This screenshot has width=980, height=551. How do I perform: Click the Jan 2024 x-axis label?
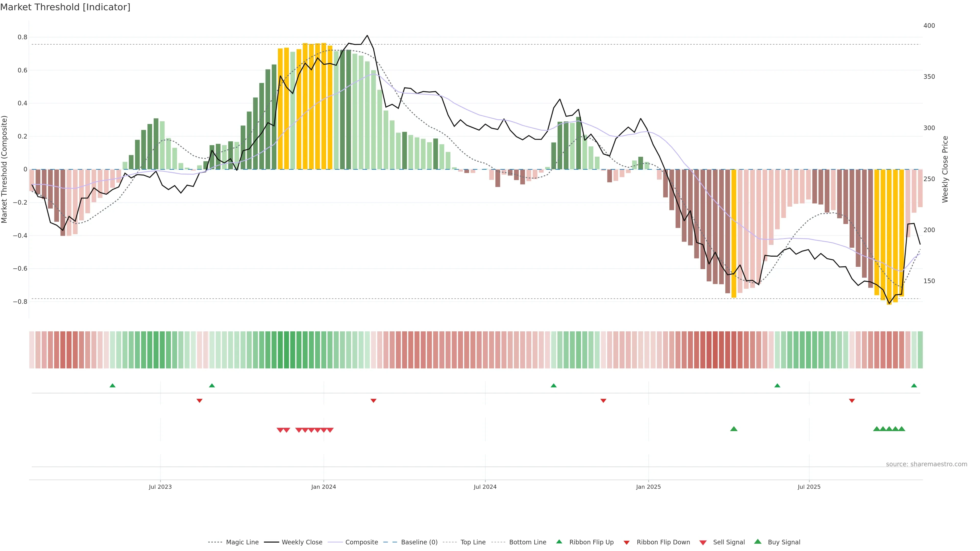[x=323, y=487]
